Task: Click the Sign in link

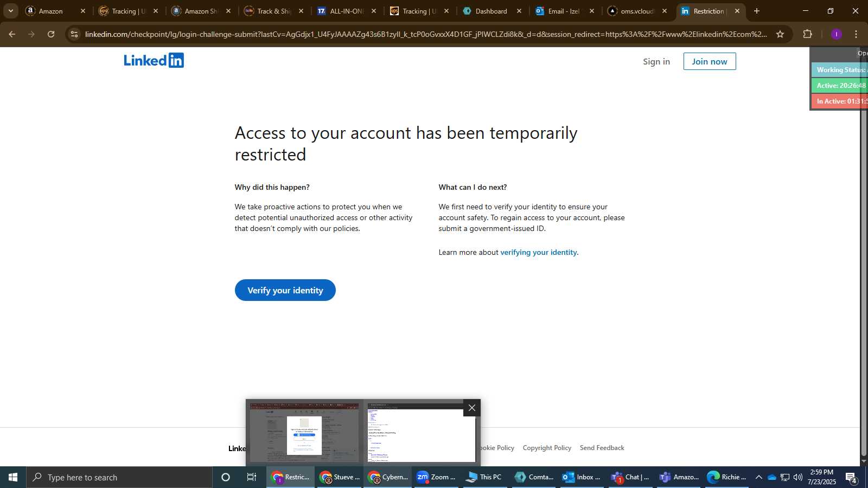Action: 656,61
